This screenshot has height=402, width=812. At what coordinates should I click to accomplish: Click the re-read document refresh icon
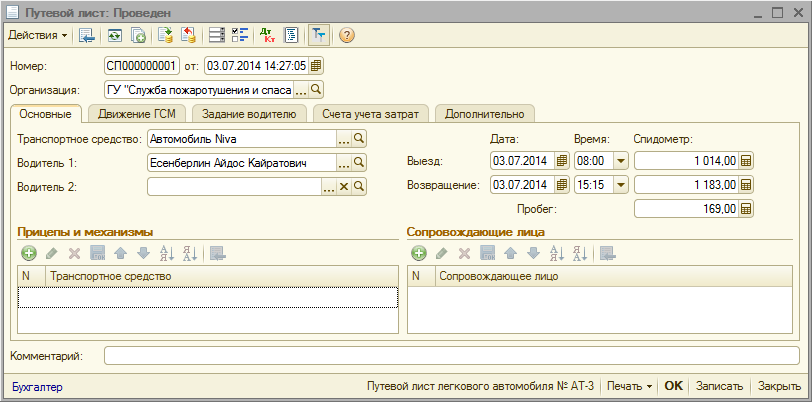(x=115, y=35)
